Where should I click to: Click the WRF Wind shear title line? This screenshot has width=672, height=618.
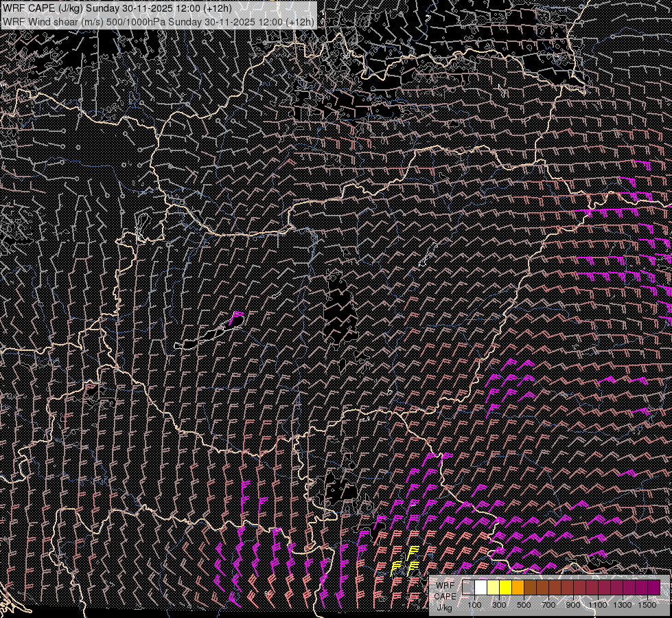tap(158, 21)
